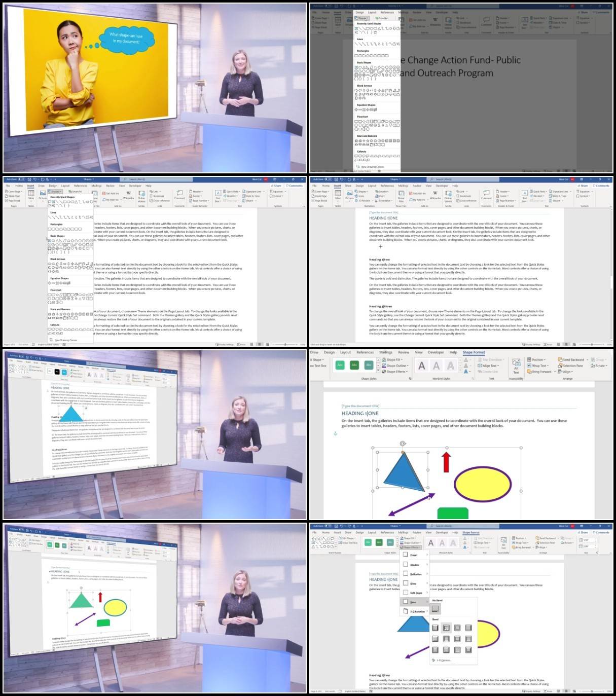Open Shadow submenu in the Shape Effects menu
This screenshot has height=696, width=616.
point(415,565)
